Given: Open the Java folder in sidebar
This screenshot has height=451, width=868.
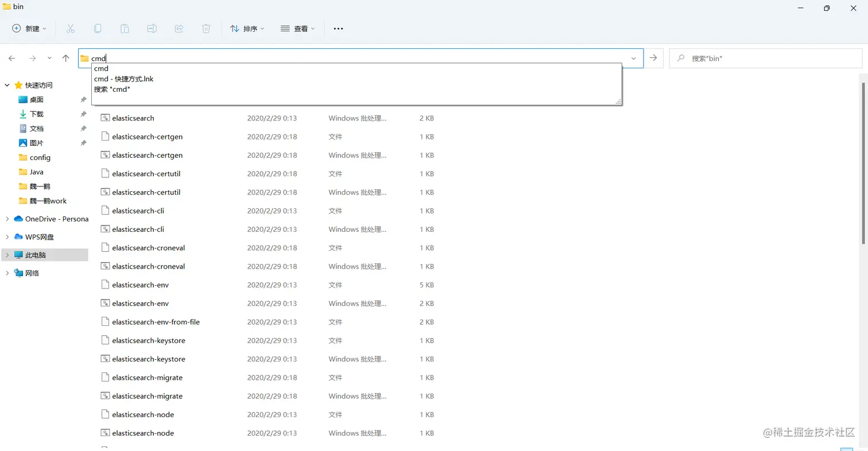Looking at the screenshot, I should pos(36,172).
